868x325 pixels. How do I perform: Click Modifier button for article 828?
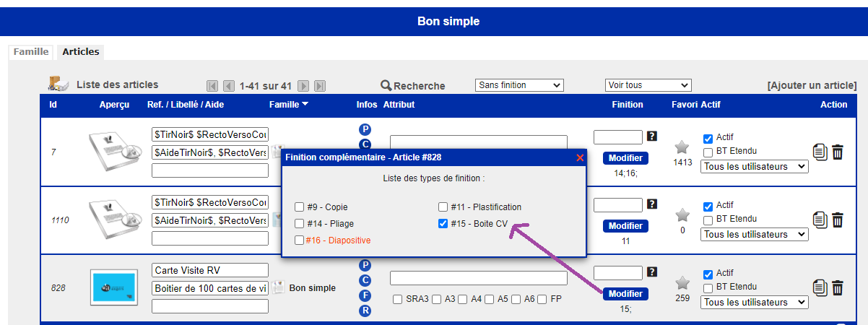(x=625, y=294)
